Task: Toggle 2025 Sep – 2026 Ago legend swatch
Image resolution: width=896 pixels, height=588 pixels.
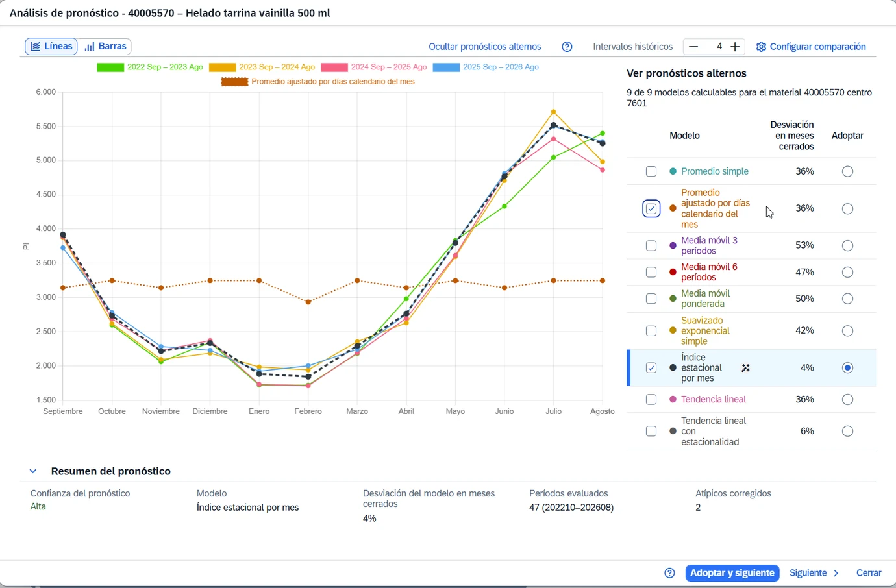Action: pos(446,67)
